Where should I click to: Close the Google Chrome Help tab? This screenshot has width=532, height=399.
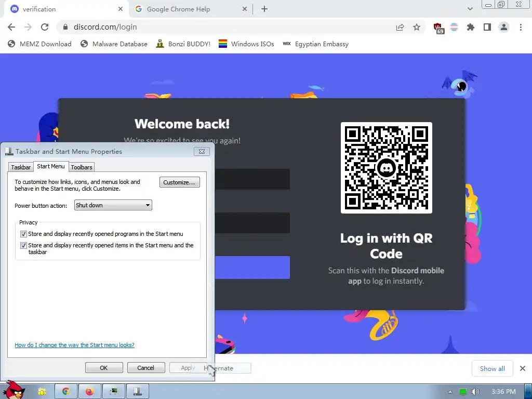245,9
